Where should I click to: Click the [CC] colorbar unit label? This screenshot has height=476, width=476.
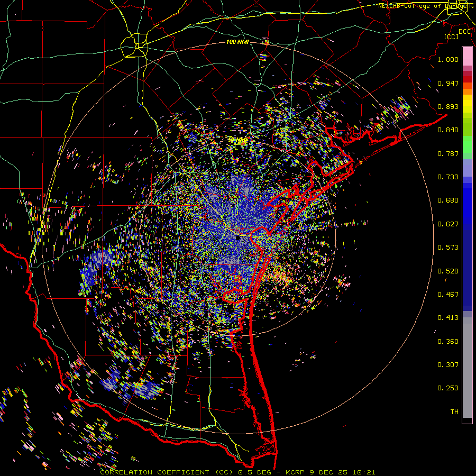pos(451,36)
